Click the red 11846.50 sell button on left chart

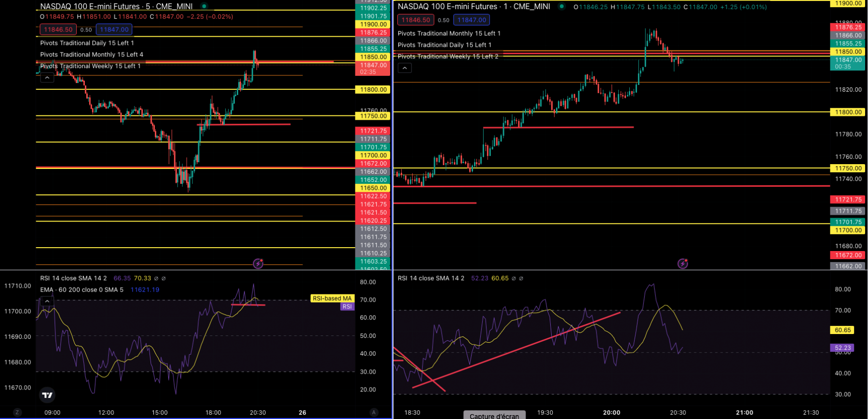(x=58, y=29)
